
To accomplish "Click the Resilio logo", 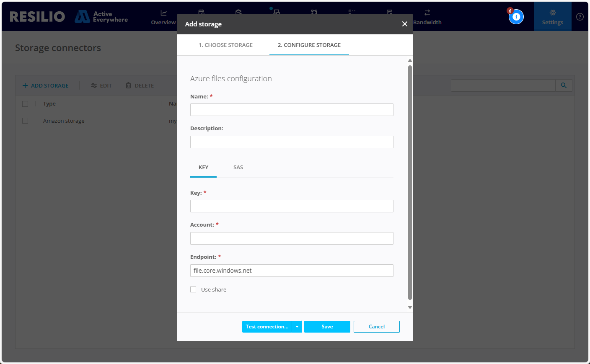I will [37, 16].
